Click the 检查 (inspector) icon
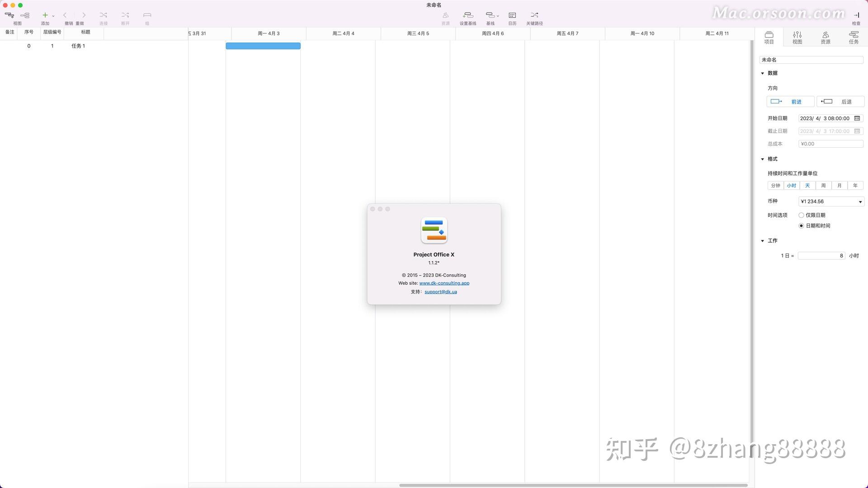This screenshot has height=488, width=868. pyautogui.click(x=856, y=15)
